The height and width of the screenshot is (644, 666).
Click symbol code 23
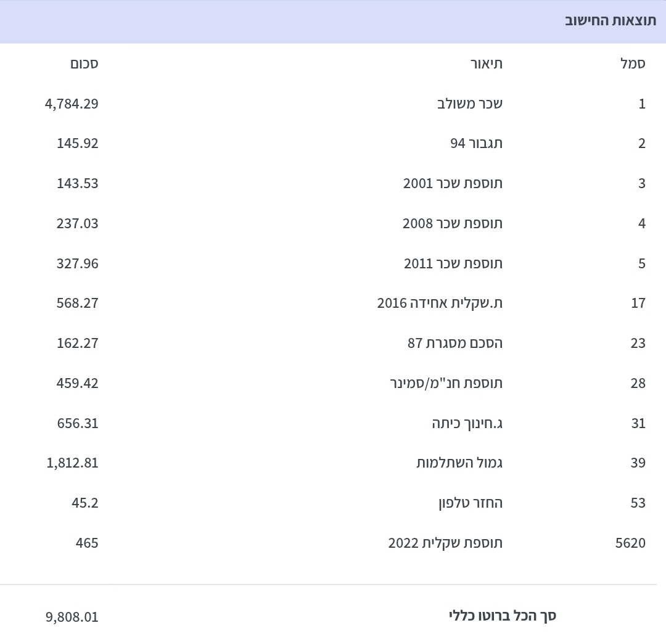coord(638,343)
